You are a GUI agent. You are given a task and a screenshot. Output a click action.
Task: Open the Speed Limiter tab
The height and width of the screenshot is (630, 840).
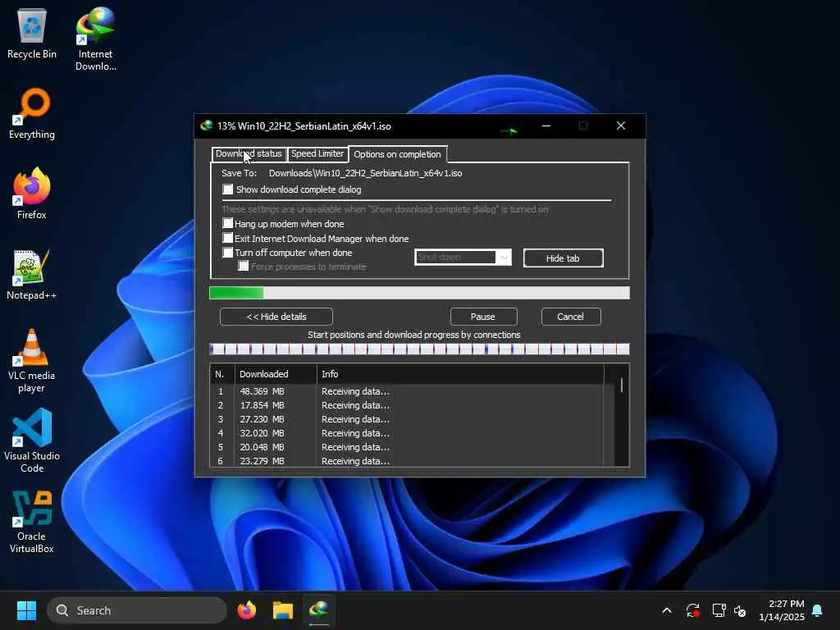pos(317,153)
